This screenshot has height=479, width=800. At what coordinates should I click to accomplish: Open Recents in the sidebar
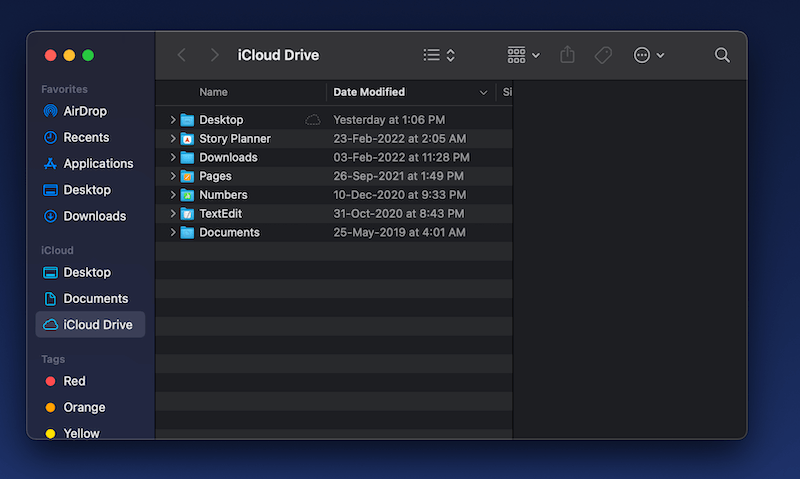coord(90,137)
